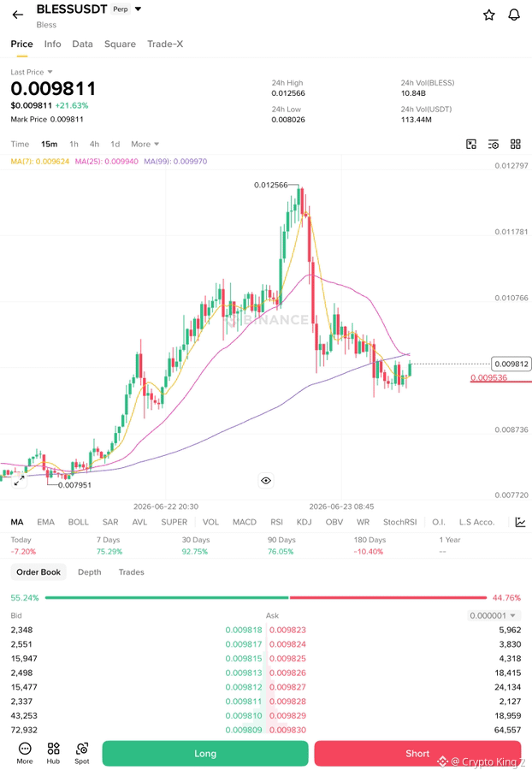Image resolution: width=532 pixels, height=776 pixels.
Task: Switch to the Price tab
Action: click(x=21, y=44)
